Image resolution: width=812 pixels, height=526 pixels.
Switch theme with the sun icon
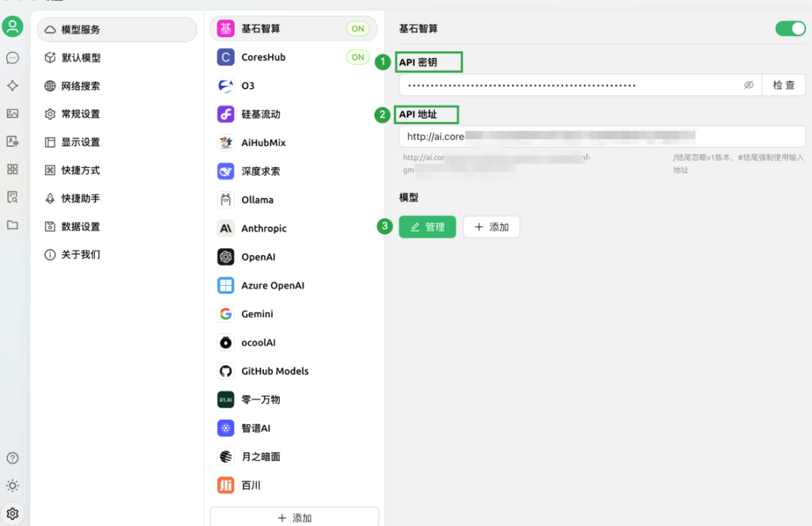[x=13, y=485]
